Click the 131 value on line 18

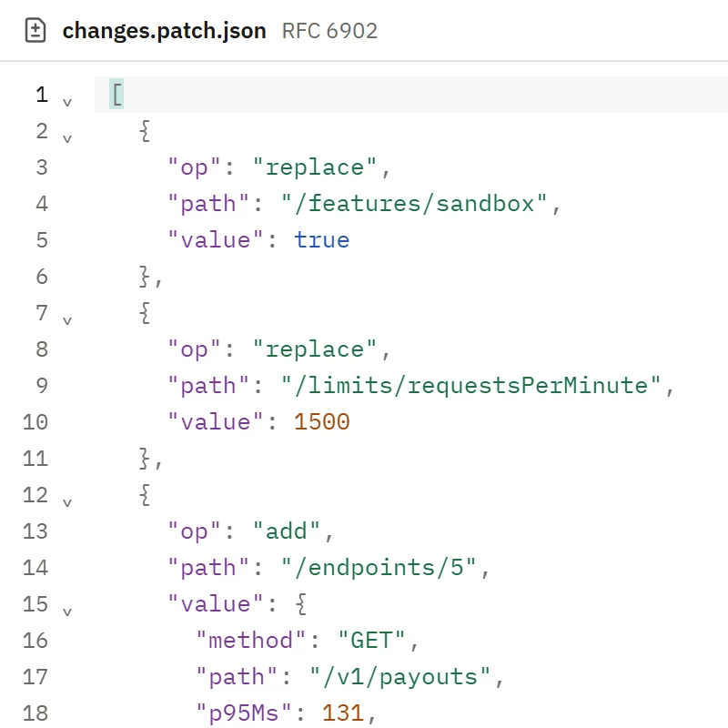click(x=343, y=713)
